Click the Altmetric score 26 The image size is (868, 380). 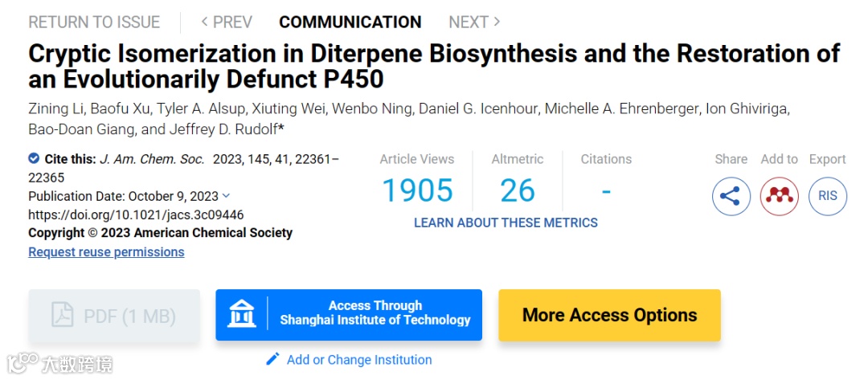pos(517,190)
